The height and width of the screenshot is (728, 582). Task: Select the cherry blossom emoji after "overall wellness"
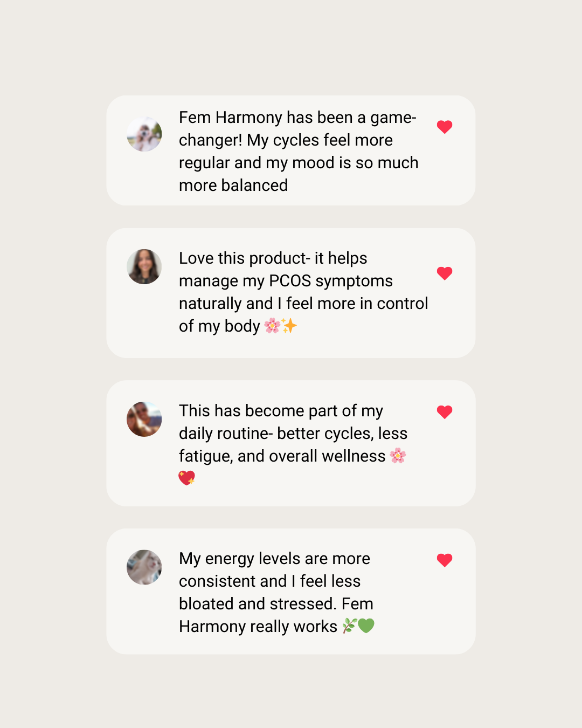pyautogui.click(x=398, y=456)
